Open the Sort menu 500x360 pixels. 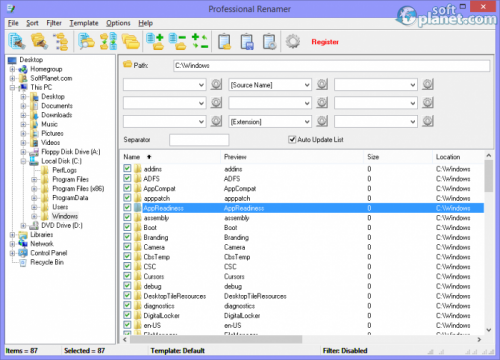tap(32, 23)
